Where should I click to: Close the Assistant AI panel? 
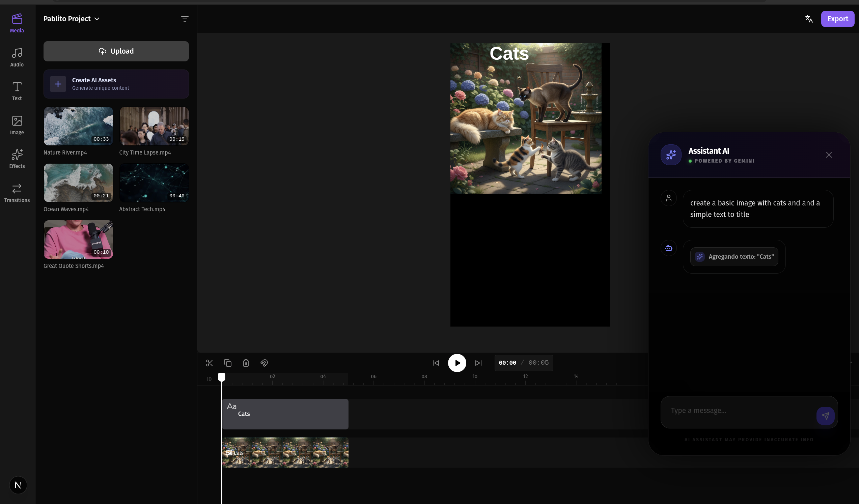coord(829,155)
